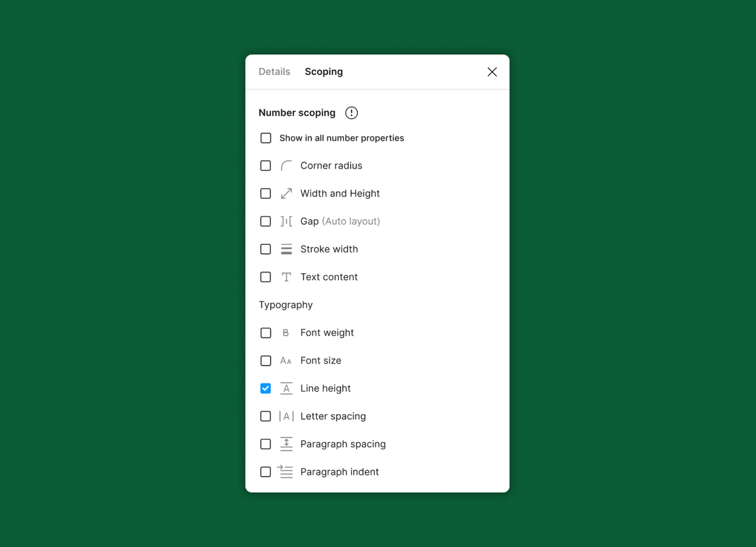Click the Line height icon
Image resolution: width=756 pixels, height=547 pixels.
(286, 388)
